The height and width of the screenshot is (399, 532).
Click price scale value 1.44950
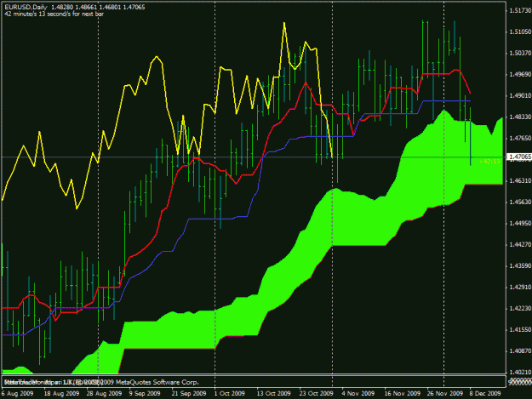(x=520, y=224)
